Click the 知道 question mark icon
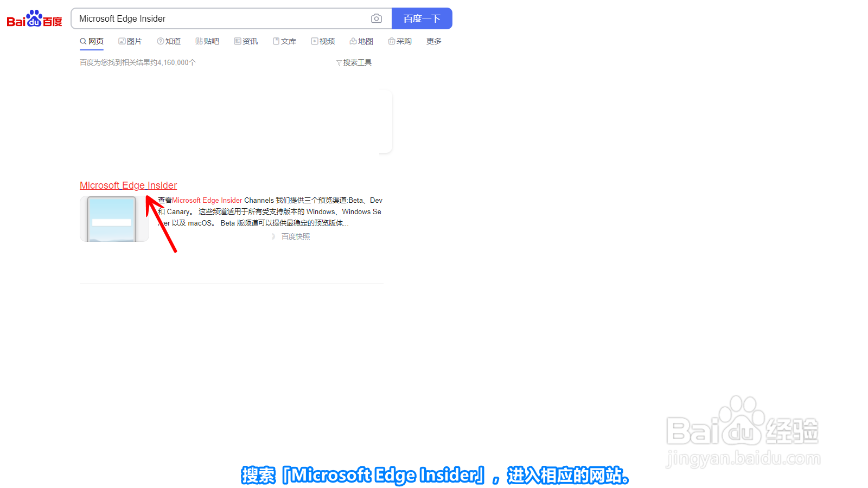The width and height of the screenshot is (868, 488). (161, 41)
